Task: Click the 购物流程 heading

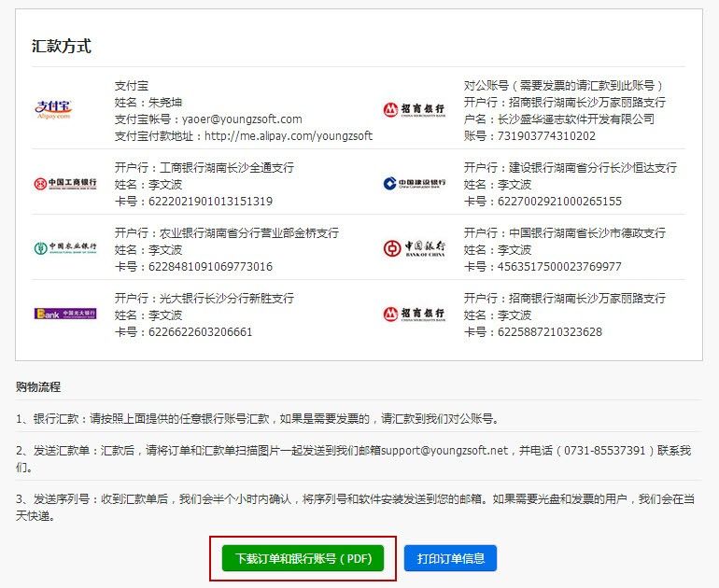Action: [x=38, y=386]
